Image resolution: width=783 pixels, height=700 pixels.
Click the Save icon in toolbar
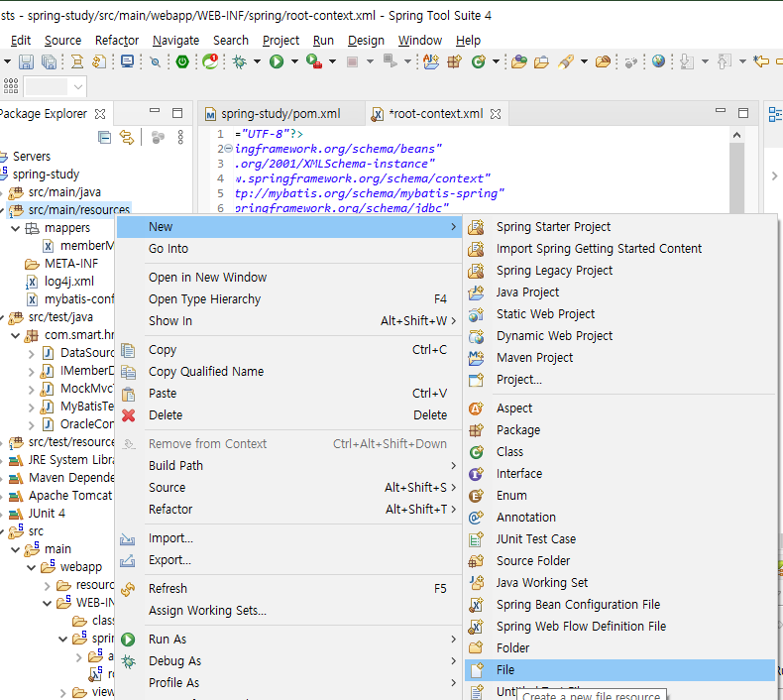[x=26, y=61]
